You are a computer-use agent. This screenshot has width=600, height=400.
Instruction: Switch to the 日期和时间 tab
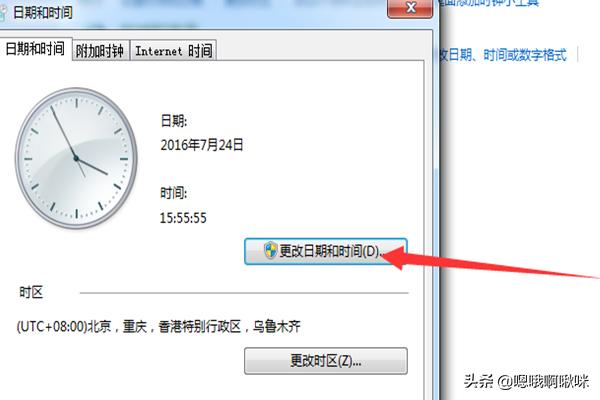coord(35,49)
